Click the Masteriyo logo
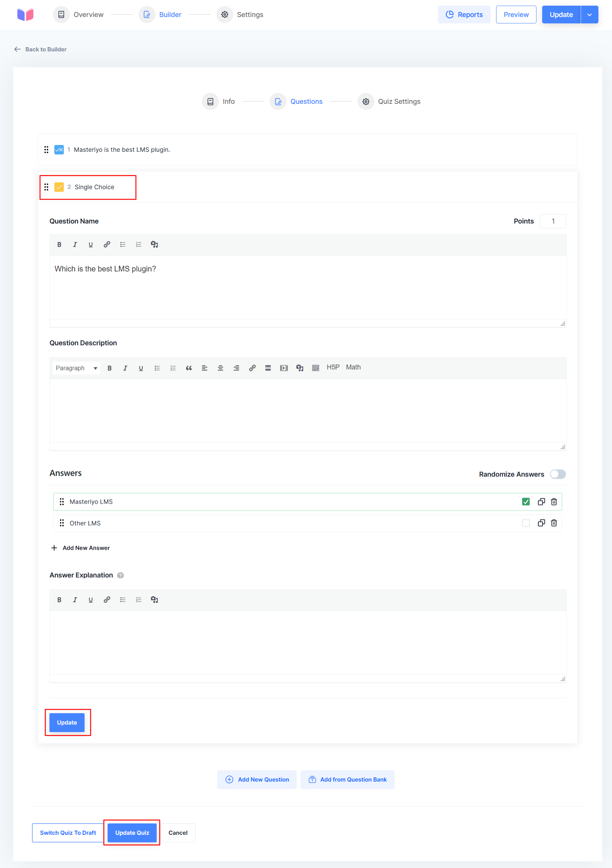Image resolution: width=612 pixels, height=868 pixels. pos(25,14)
